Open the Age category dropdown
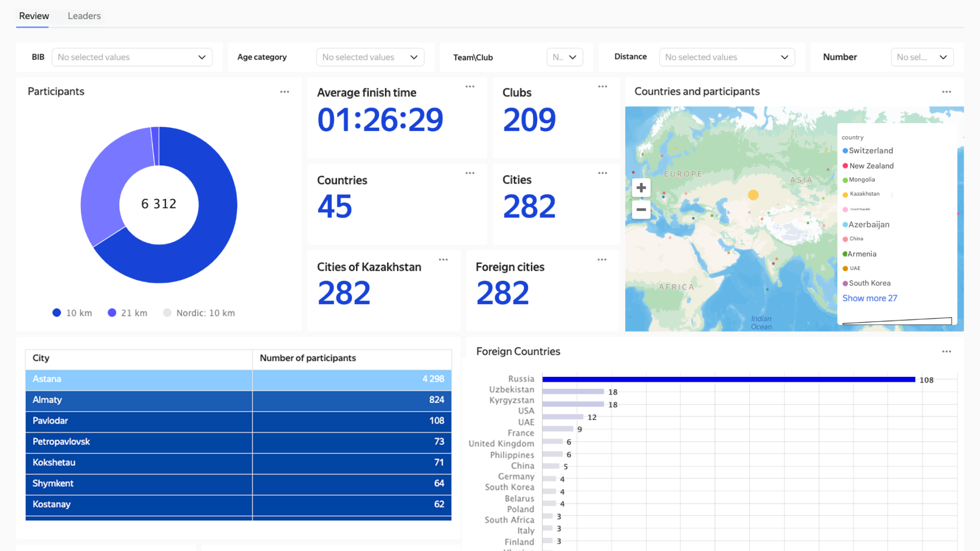 (x=370, y=57)
